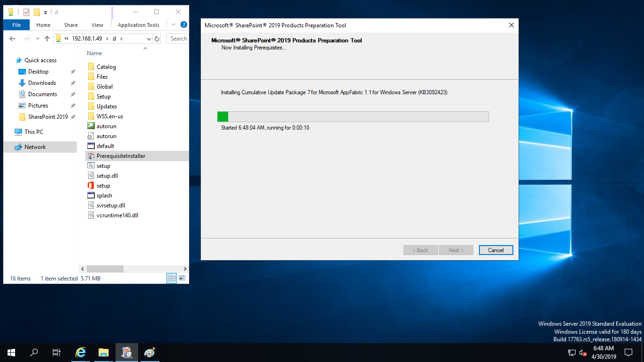Open the Action Center notifications icon
The height and width of the screenshot is (362, 644).
[628, 353]
